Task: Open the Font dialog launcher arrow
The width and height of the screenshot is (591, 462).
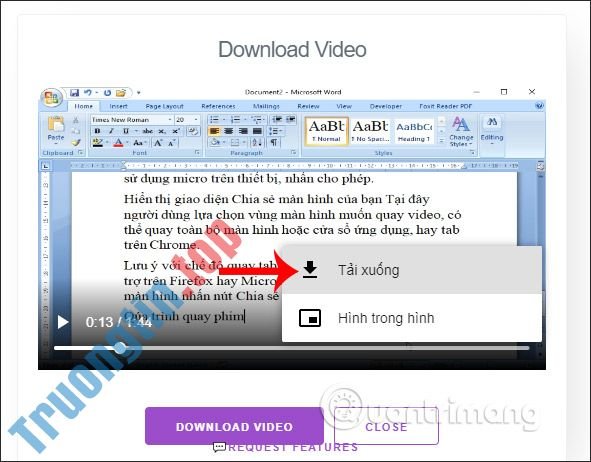Action: click(197, 153)
